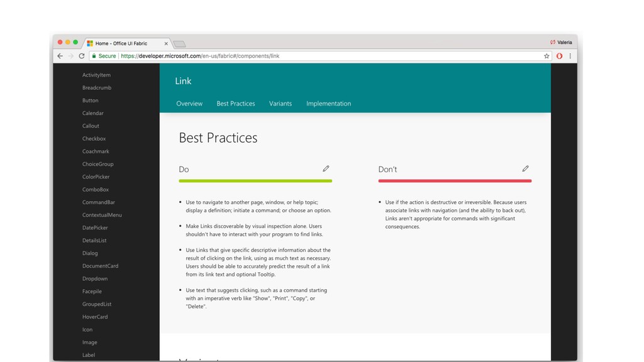Open DocumentCard in the sidebar
Image resolution: width=644 pixels, height=362 pixels.
coord(100,266)
